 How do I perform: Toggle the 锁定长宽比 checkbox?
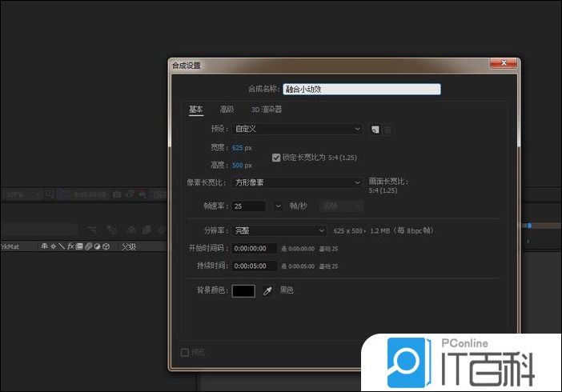pos(276,158)
